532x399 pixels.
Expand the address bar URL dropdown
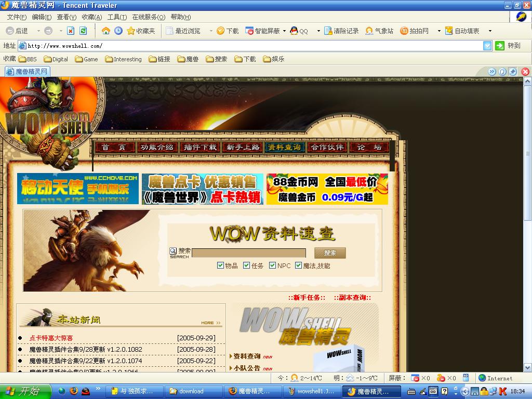click(x=487, y=46)
